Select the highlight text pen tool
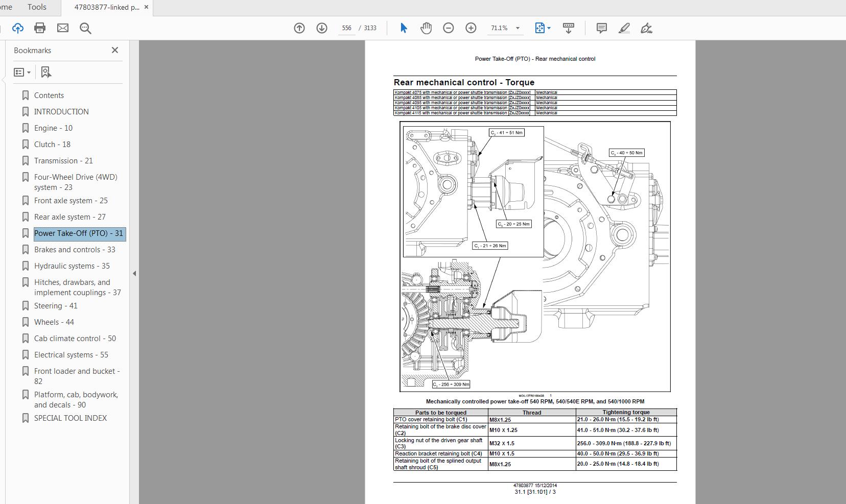 [624, 28]
